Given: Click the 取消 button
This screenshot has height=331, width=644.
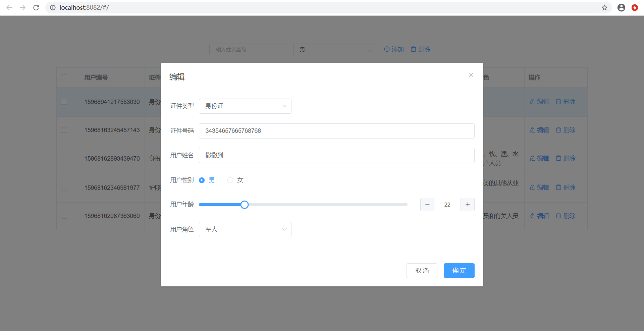Looking at the screenshot, I should coord(422,271).
